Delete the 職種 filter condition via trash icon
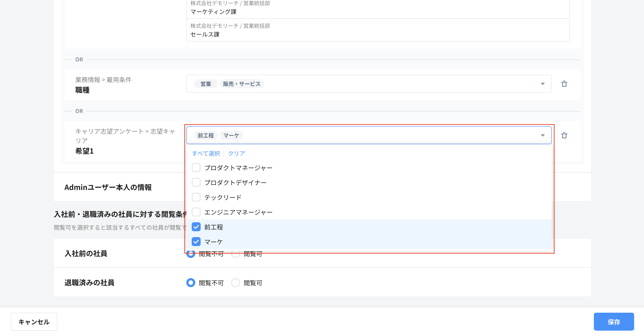The width and height of the screenshot is (644, 336). click(565, 84)
